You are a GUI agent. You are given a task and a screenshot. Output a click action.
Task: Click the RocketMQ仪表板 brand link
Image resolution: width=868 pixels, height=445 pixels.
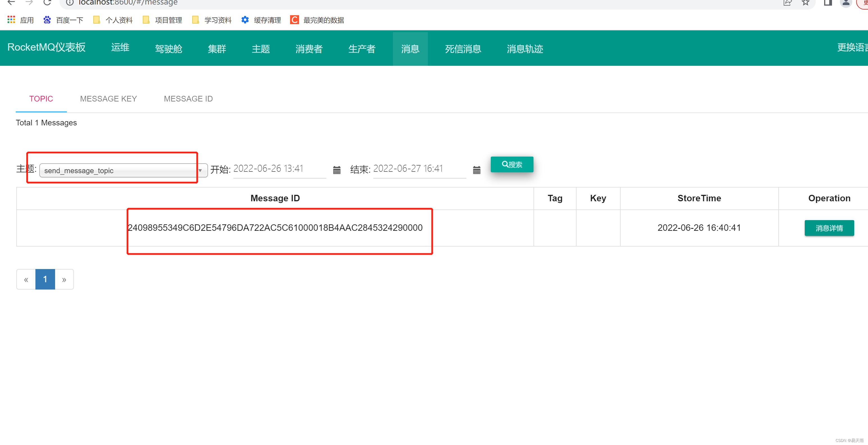[x=46, y=47]
